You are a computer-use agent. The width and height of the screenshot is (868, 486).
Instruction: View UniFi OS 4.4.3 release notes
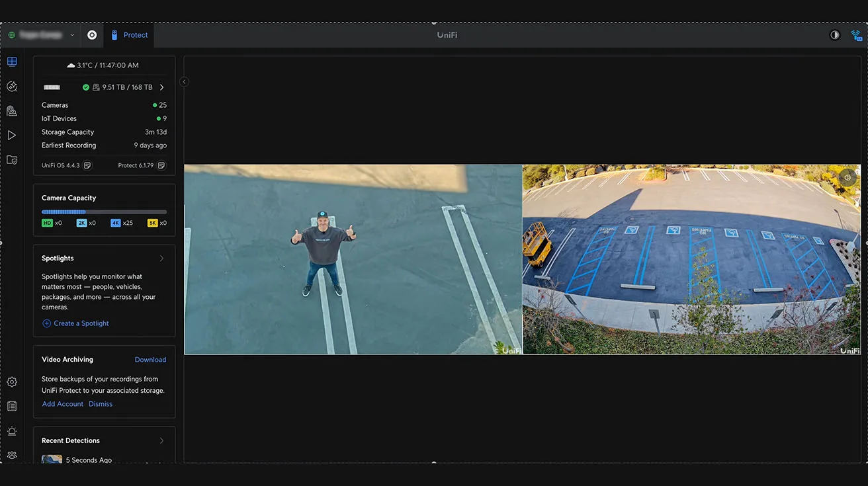pos(87,165)
